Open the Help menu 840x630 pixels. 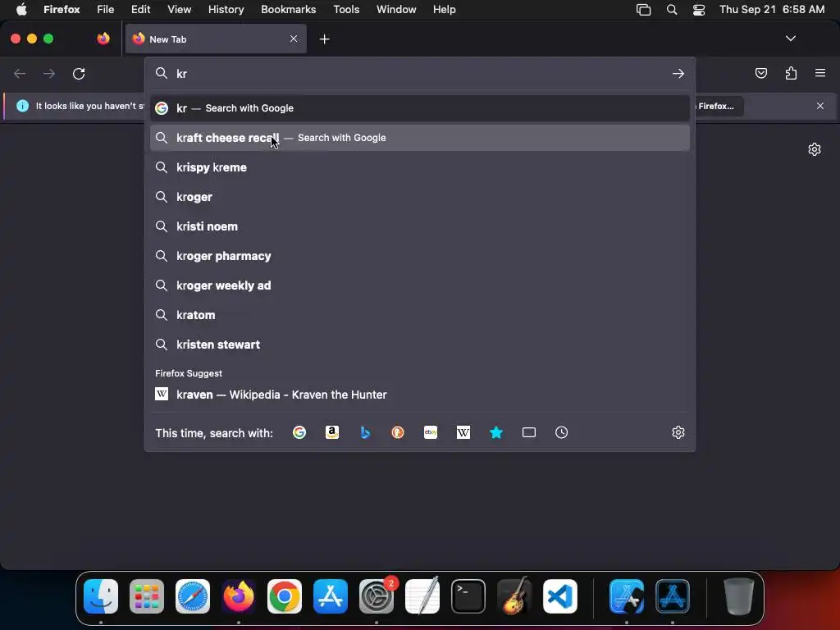(444, 9)
